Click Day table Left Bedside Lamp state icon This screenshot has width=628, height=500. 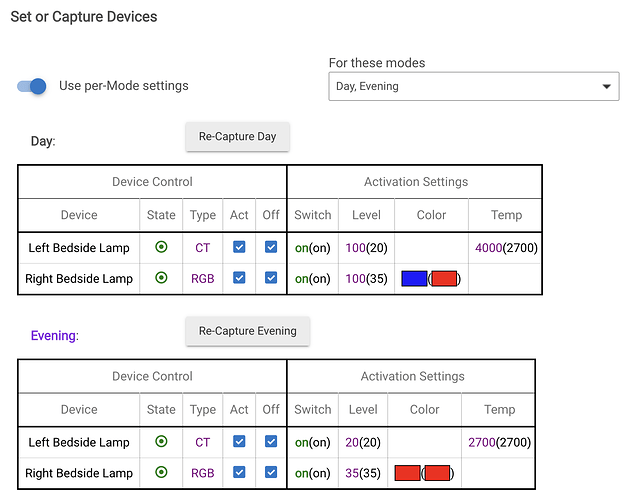[x=161, y=247]
